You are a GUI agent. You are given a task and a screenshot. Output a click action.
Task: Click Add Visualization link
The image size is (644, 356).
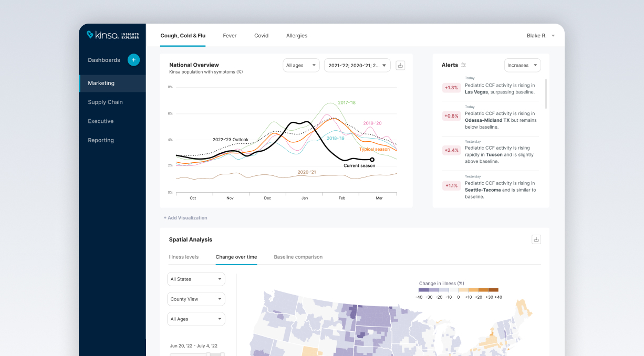click(x=185, y=218)
